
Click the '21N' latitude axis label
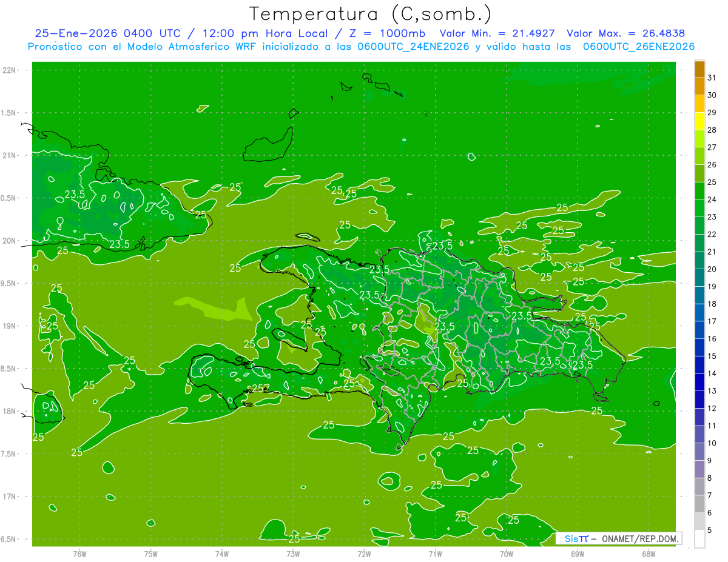(9, 156)
